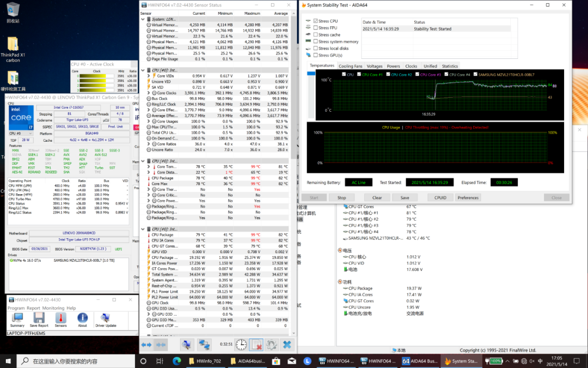Viewport: 588px width, 368px height.
Task: Collapse the System sensor group
Action: (x=144, y=19)
